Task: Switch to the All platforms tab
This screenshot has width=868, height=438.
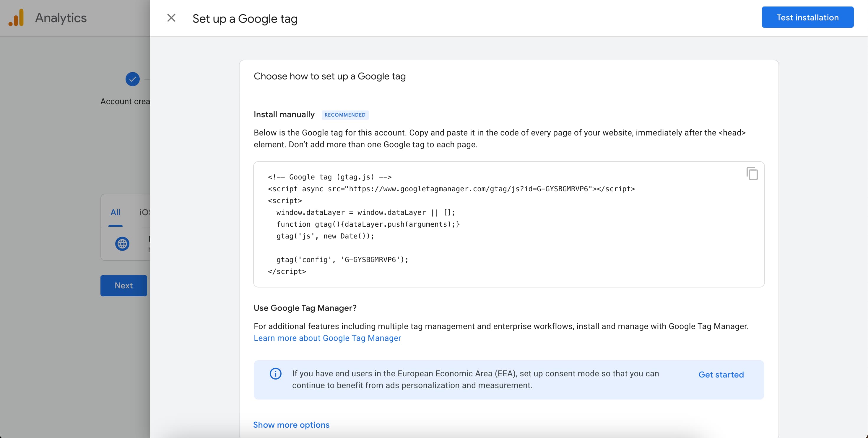Action: click(115, 212)
